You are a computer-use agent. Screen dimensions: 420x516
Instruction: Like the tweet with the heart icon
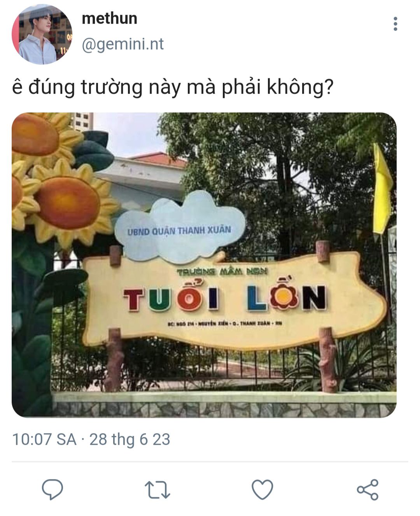262,489
